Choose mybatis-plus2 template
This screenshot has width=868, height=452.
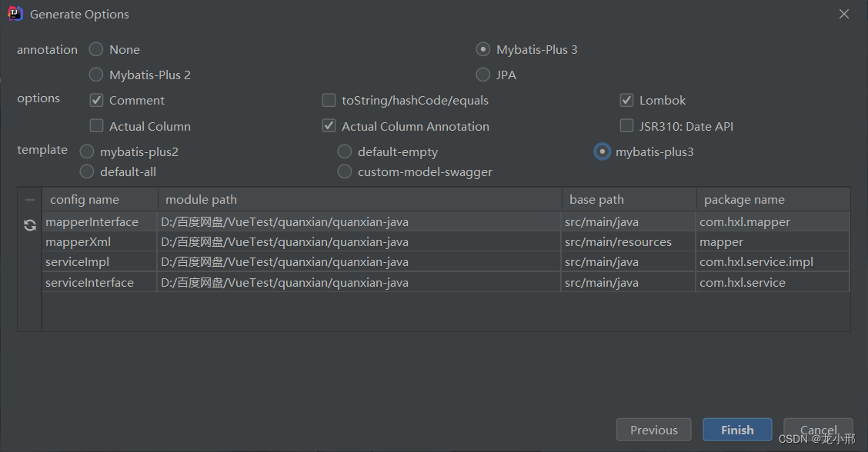click(x=87, y=151)
